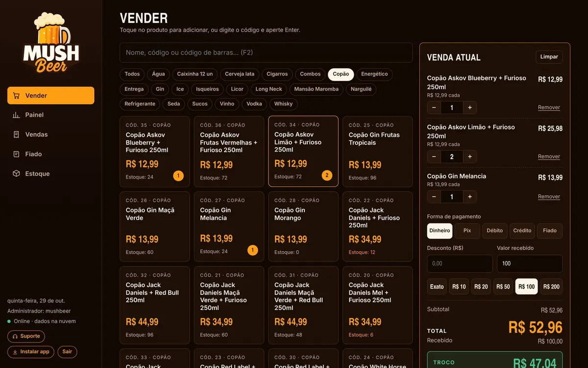This screenshot has height=368, width=588.
Task: Open Estoque via its box icon
Action: pos(16,174)
